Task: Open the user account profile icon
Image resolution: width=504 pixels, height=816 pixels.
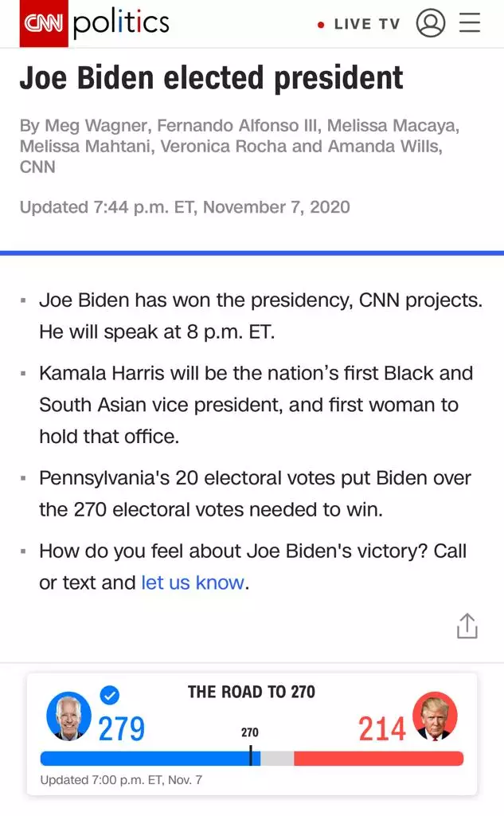Action: coord(431,23)
